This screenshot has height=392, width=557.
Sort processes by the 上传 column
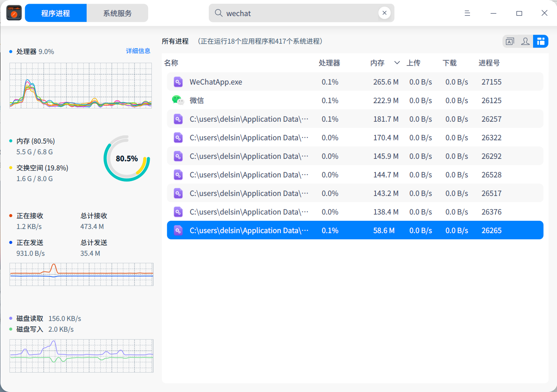click(x=413, y=63)
